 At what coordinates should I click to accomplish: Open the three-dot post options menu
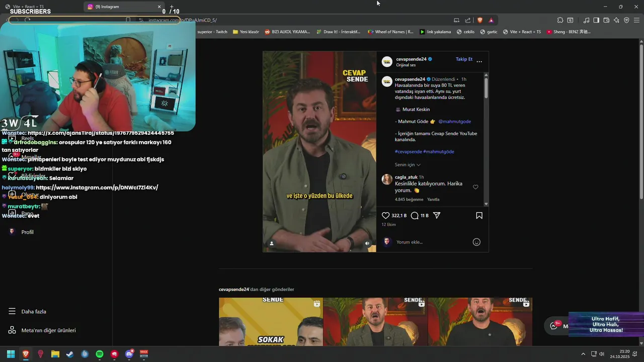[x=479, y=61]
